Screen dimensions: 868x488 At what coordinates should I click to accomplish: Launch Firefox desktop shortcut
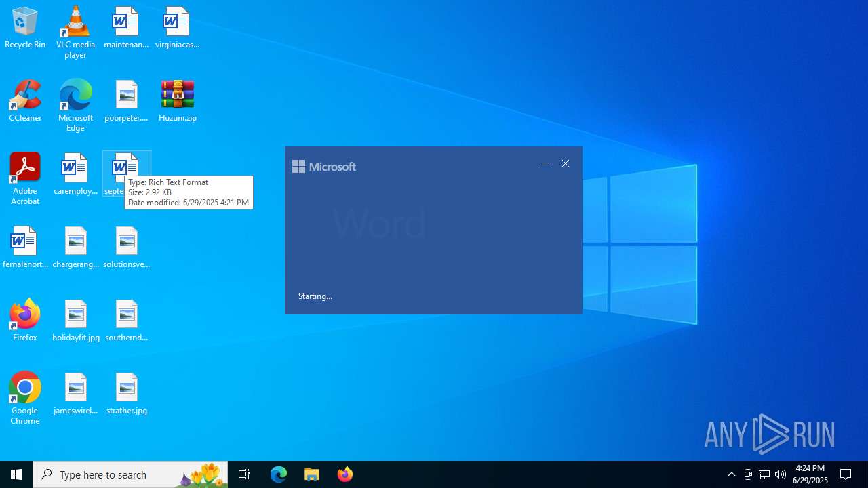[25, 321]
